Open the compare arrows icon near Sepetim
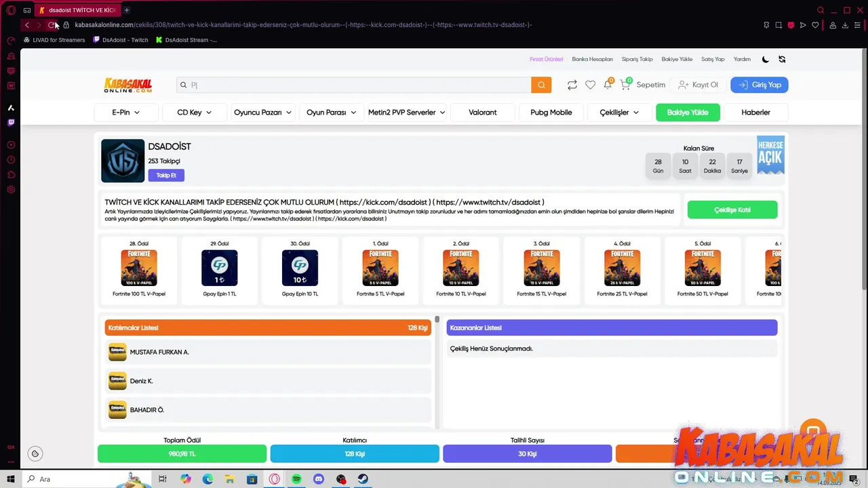The height and width of the screenshot is (488, 868). [572, 85]
